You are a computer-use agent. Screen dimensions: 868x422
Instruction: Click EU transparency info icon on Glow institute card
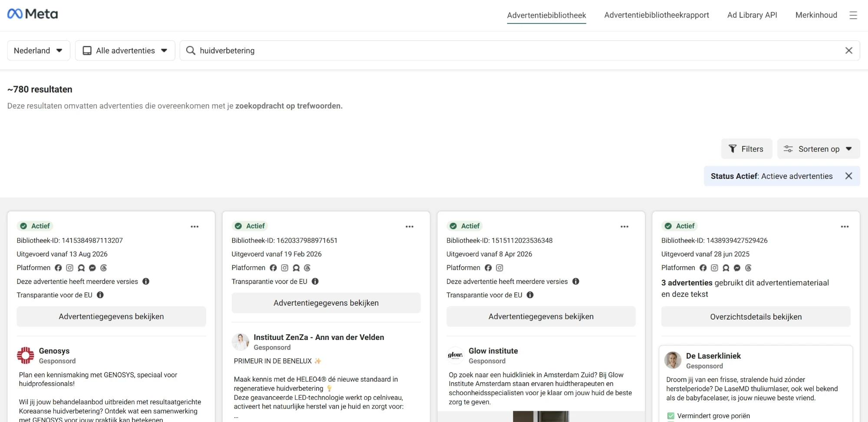(x=530, y=295)
